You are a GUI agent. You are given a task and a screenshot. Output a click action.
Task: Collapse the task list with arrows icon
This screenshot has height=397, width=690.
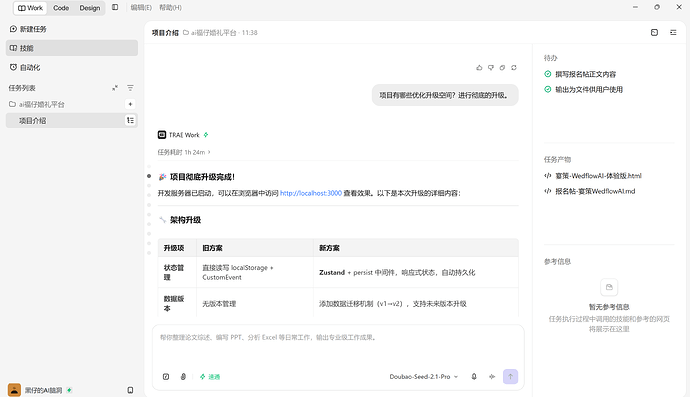click(x=115, y=88)
